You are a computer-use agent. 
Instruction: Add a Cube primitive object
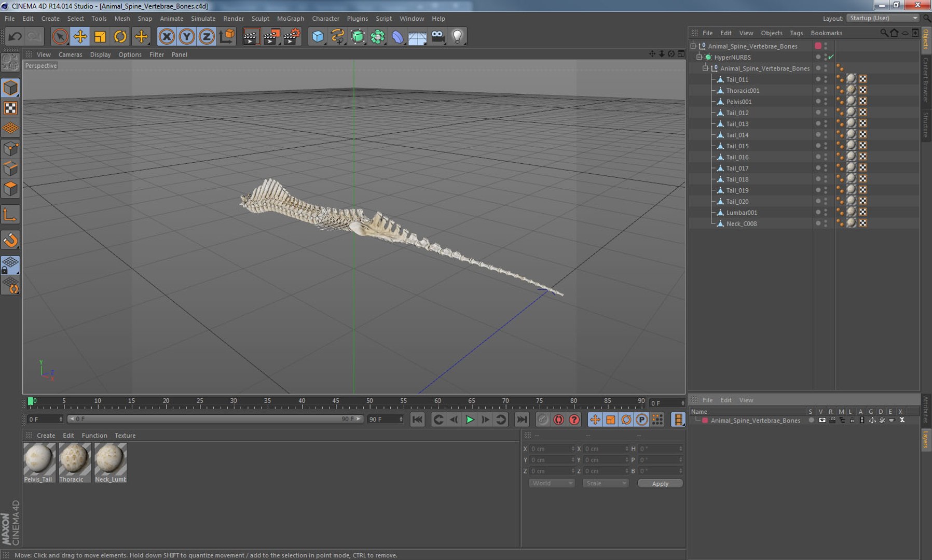[318, 37]
